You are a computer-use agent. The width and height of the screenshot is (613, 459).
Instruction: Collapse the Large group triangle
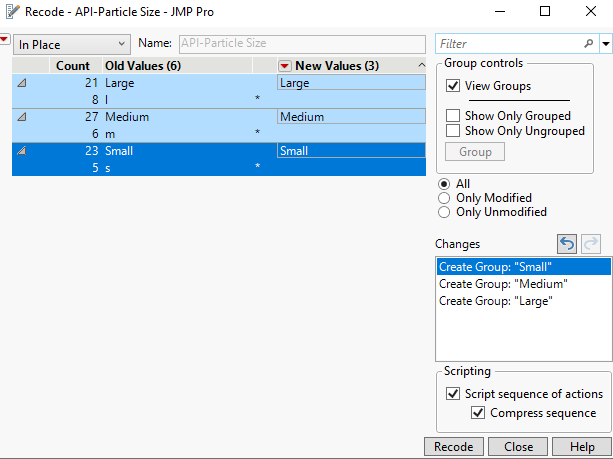tap(23, 84)
